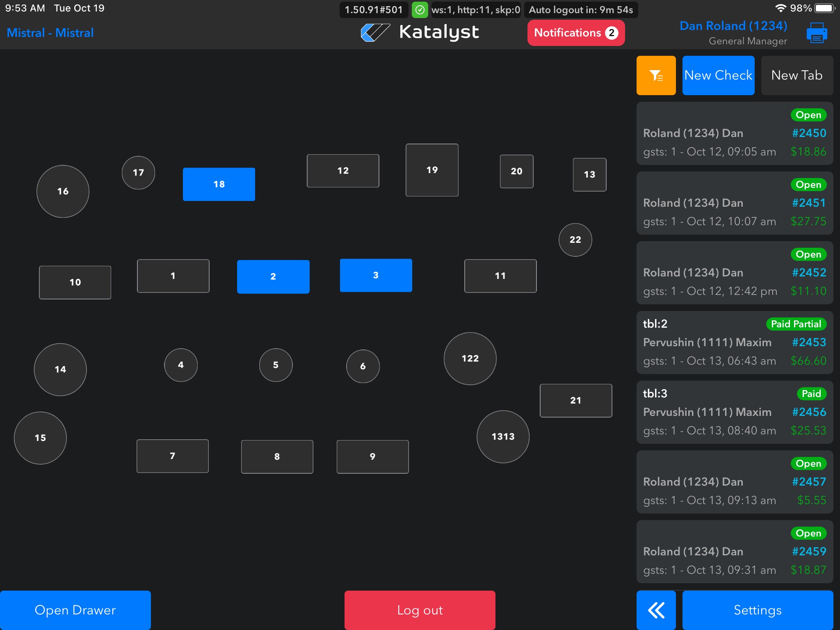Open the Mistral - Mistral location selector

pyautogui.click(x=50, y=33)
